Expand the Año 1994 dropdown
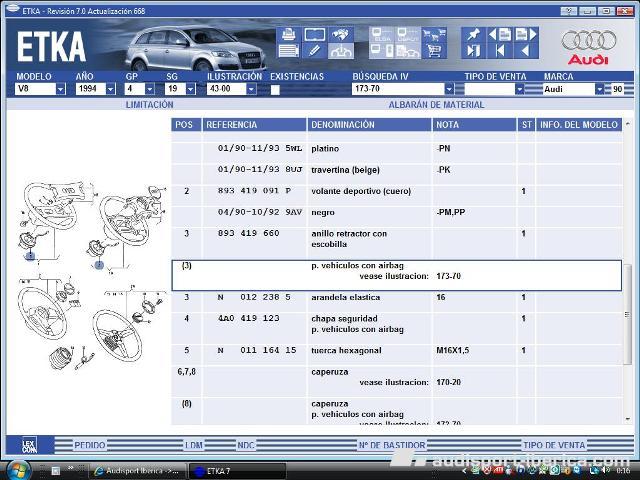The height and width of the screenshot is (480, 640). coord(111,89)
